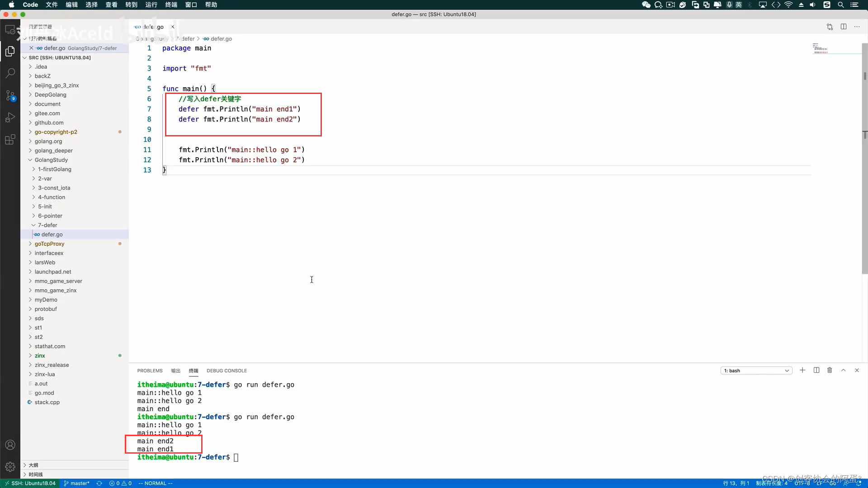Open the 编辑 menu
The width and height of the screenshot is (868, 488).
pyautogui.click(x=71, y=5)
